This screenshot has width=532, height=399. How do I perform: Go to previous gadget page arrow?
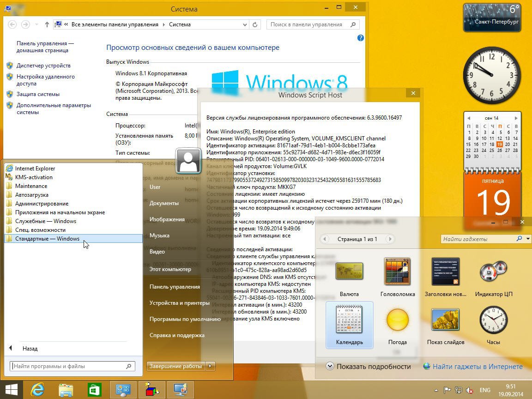324,239
